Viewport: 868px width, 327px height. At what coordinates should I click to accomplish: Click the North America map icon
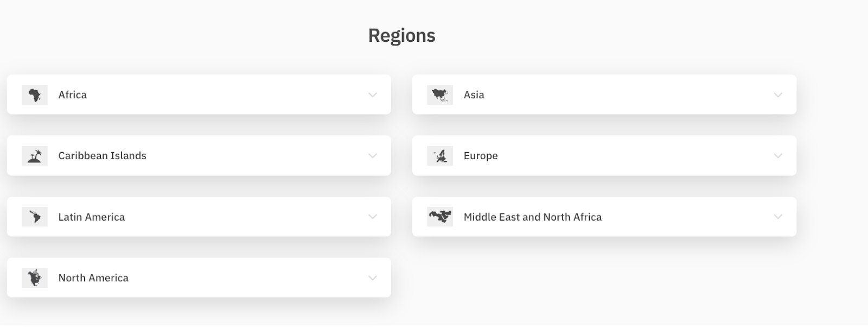click(x=35, y=278)
